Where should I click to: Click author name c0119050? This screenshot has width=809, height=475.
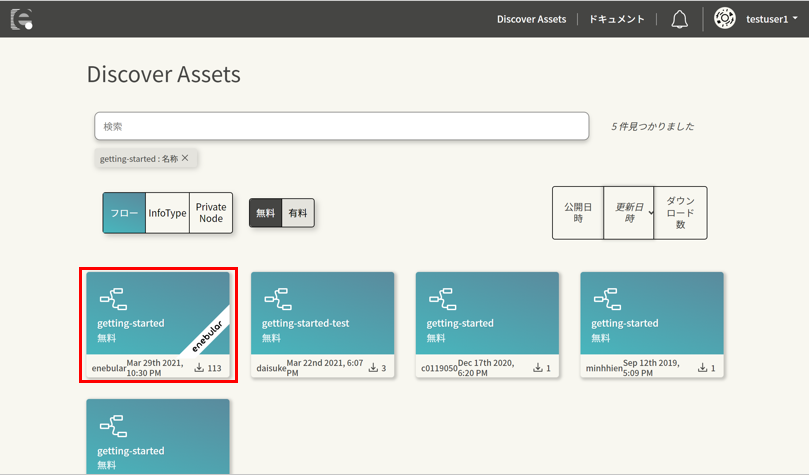[x=439, y=368]
